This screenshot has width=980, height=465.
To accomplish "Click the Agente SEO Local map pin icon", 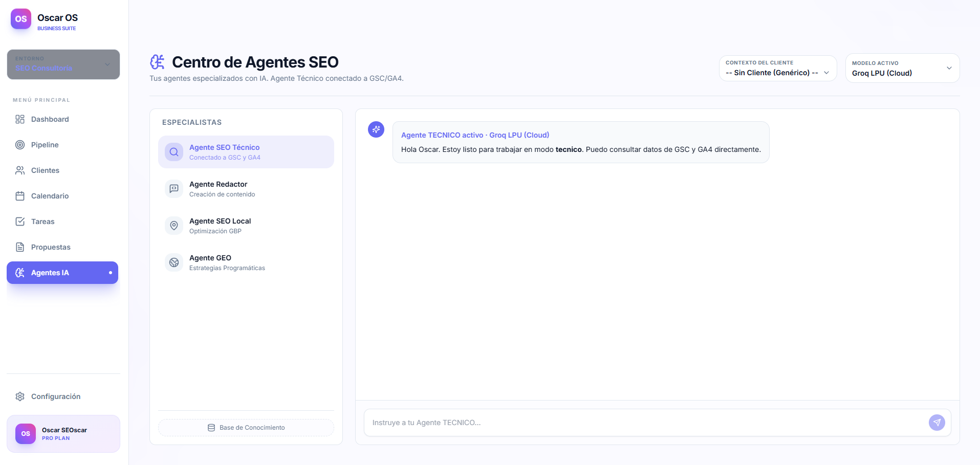I will tap(174, 226).
